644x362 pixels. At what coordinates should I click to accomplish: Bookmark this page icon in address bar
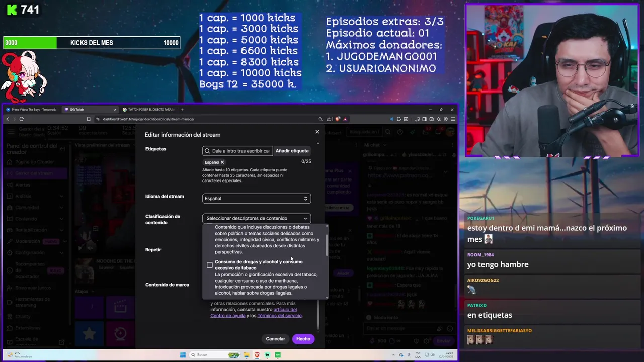[x=89, y=119]
